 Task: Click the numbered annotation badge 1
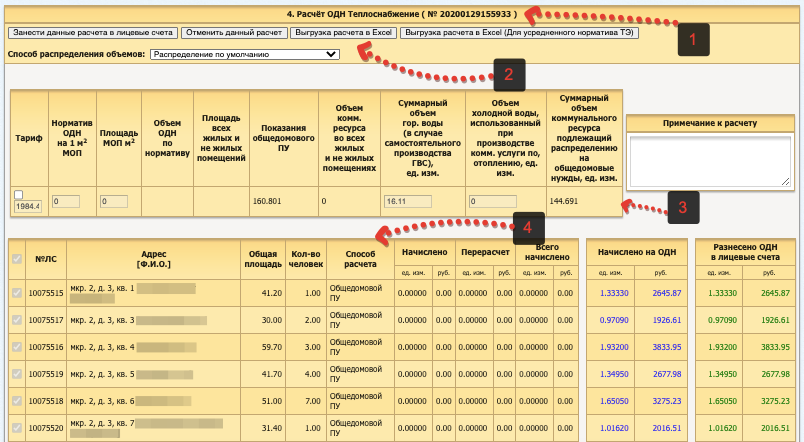pos(689,40)
